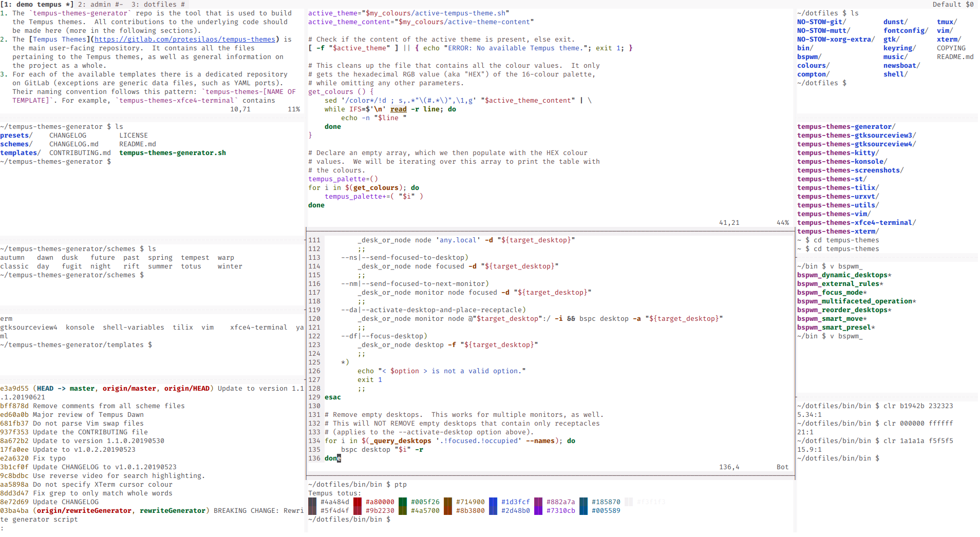
Task: Click the COPYING file in dotfiles
Action: click(951, 48)
